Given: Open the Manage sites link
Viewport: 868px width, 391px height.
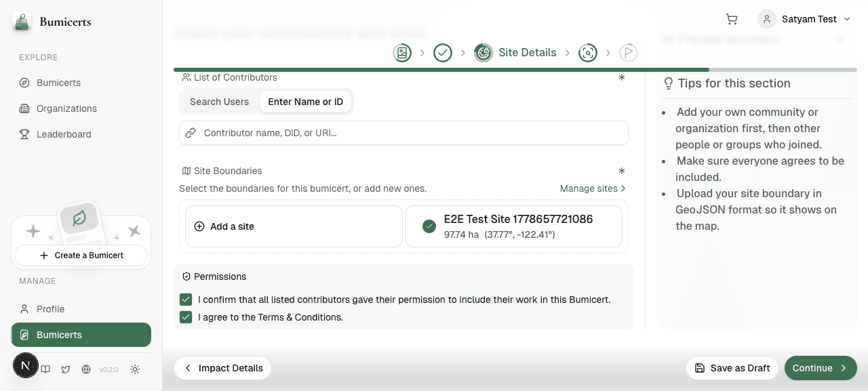Looking at the screenshot, I should click(593, 188).
